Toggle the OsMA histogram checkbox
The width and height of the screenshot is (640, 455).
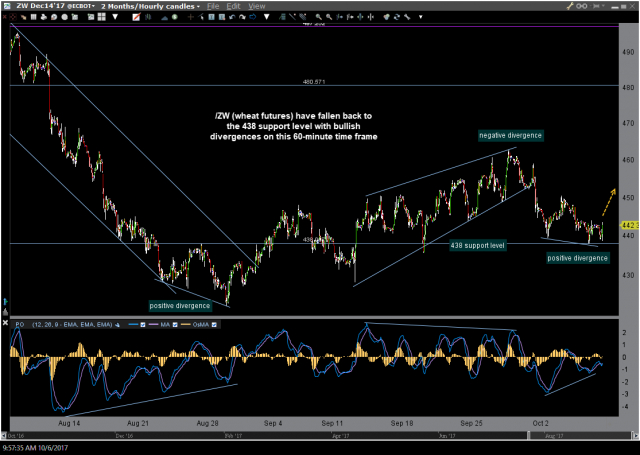click(213, 325)
